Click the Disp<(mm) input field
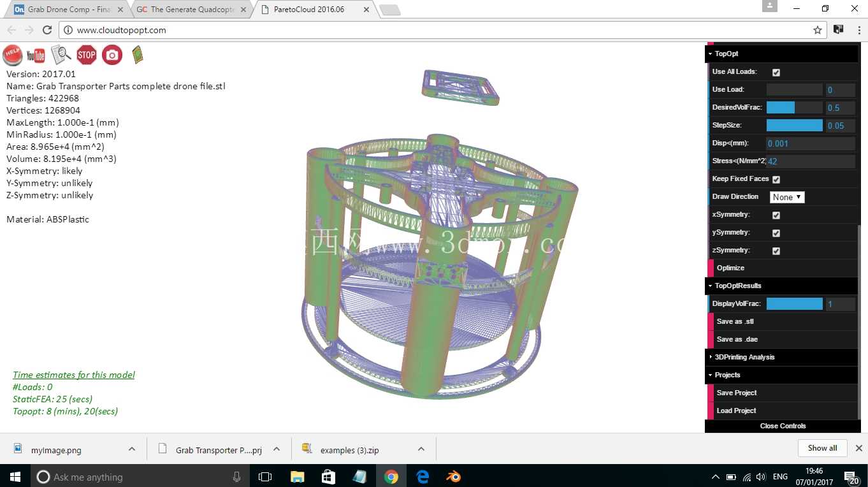The height and width of the screenshot is (487, 868). point(810,143)
